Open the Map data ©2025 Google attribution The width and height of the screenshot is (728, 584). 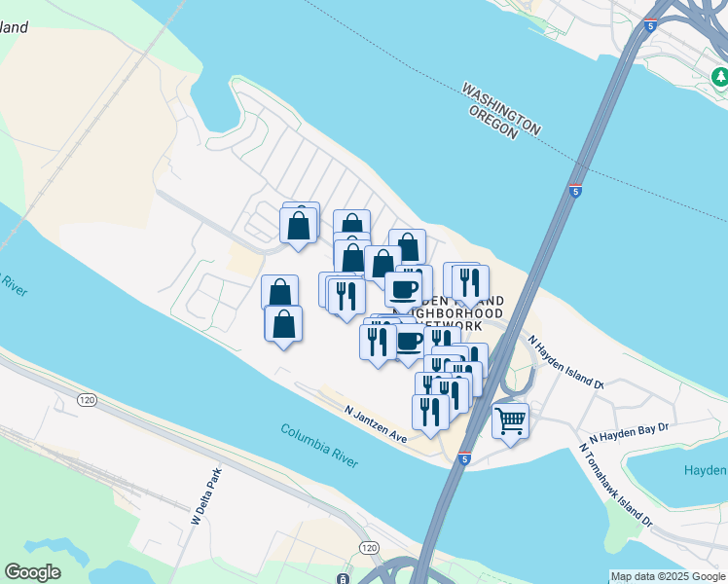coord(668,577)
